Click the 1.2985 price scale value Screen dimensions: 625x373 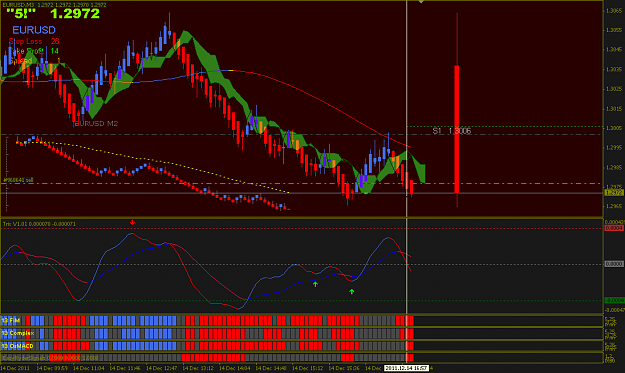[x=614, y=167]
